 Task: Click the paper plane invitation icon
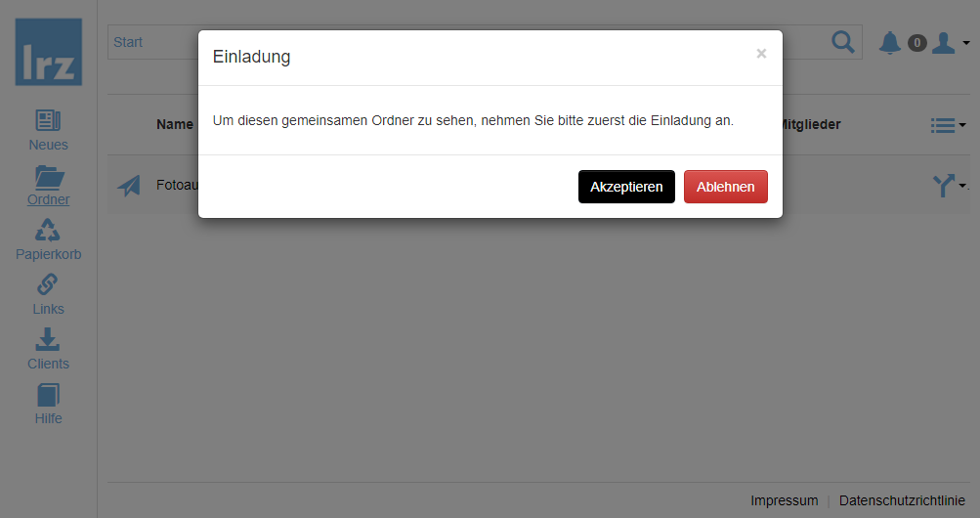(129, 185)
